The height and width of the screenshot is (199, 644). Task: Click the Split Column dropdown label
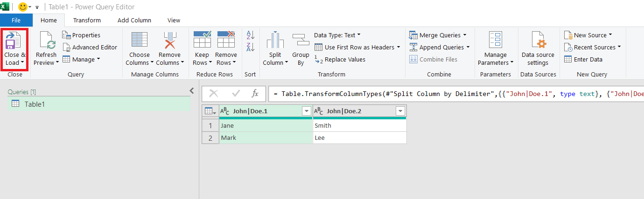point(275,59)
